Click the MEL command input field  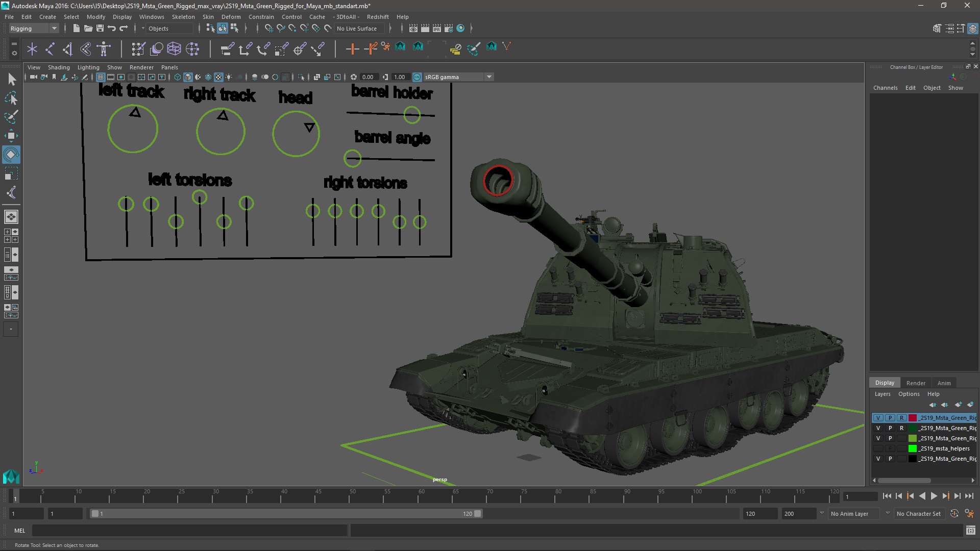[x=190, y=531]
